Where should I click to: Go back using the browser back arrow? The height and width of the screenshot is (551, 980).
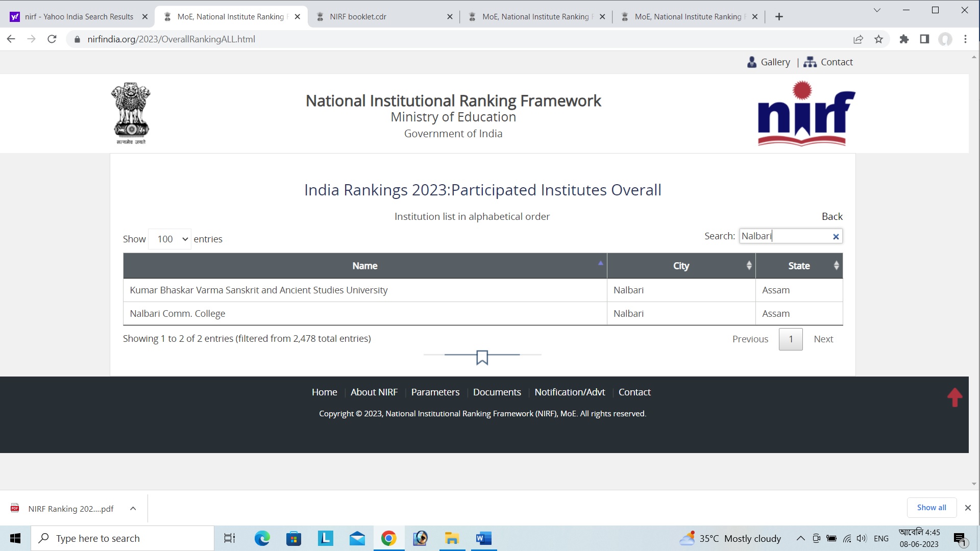click(11, 39)
